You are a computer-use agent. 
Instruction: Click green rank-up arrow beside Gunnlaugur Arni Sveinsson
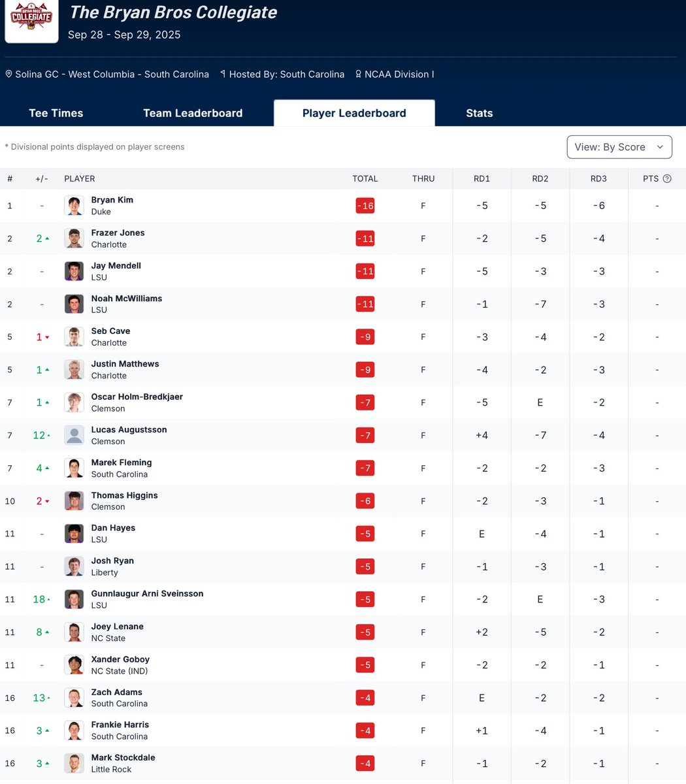point(50,598)
